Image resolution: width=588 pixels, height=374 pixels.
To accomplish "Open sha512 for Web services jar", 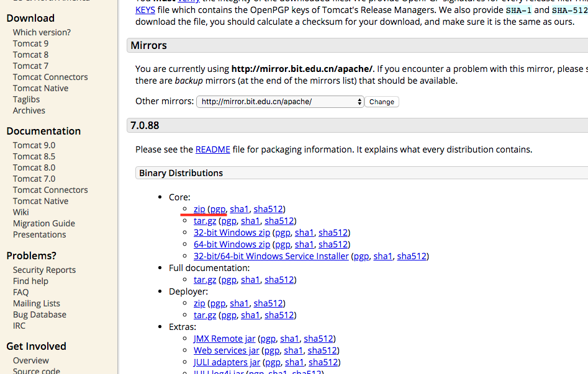I will click(x=322, y=350).
